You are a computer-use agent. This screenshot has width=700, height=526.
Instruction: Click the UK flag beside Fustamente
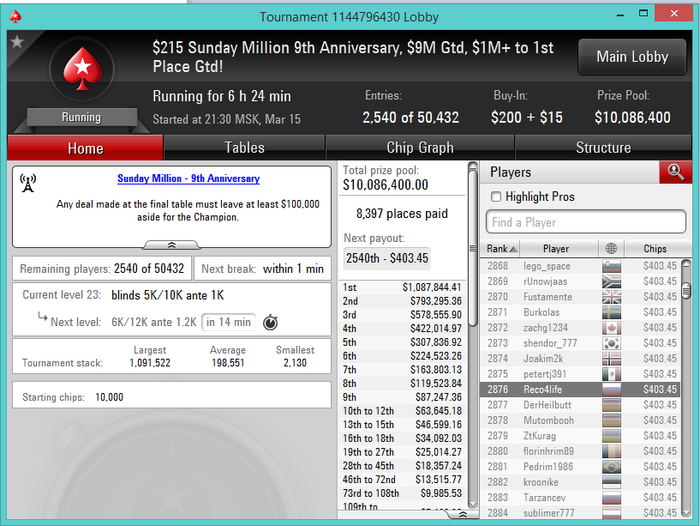(611, 297)
